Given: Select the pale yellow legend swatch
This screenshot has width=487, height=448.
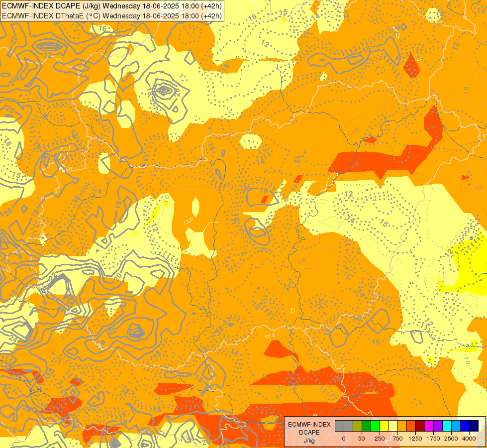Looking at the screenshot, I should (x=393, y=426).
